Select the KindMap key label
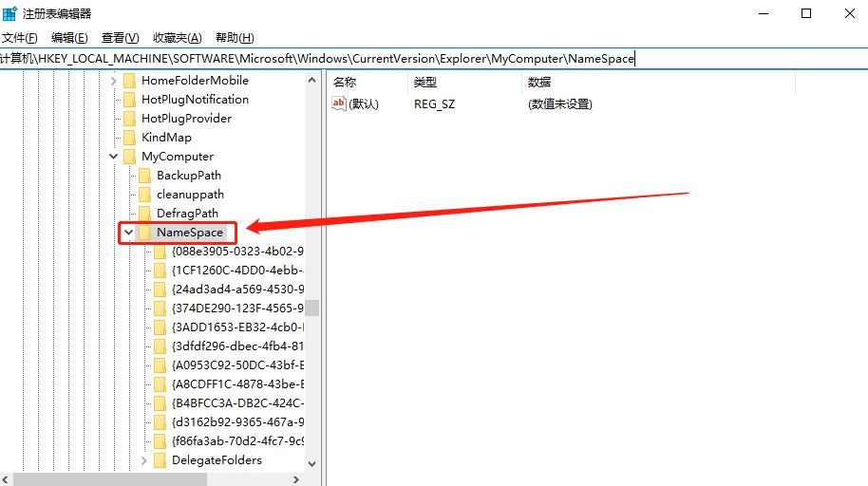The image size is (868, 486). (166, 138)
